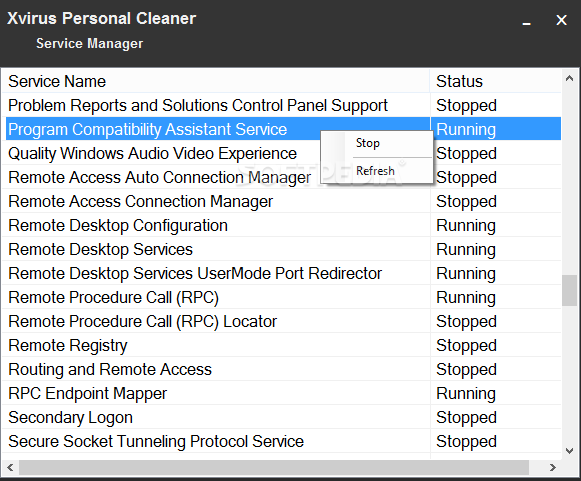Viewport: 581px width, 481px height.
Task: Select the RPC Endpoint Mapper service
Action: click(282, 393)
